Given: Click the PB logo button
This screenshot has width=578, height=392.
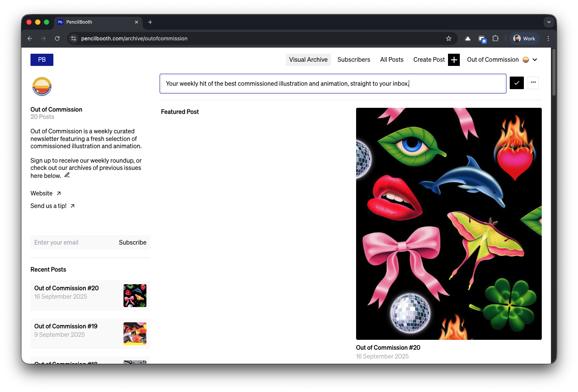Looking at the screenshot, I should click(42, 60).
